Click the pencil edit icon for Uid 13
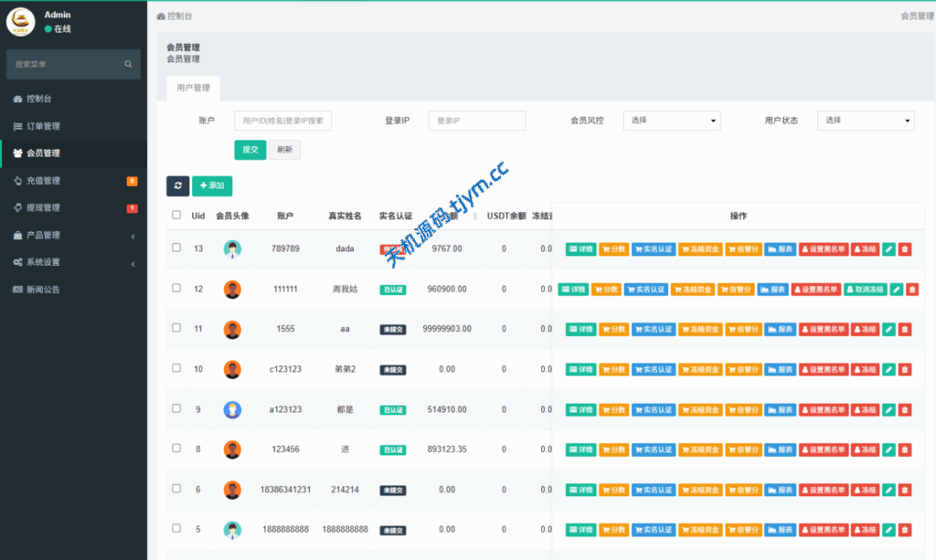 (x=888, y=248)
